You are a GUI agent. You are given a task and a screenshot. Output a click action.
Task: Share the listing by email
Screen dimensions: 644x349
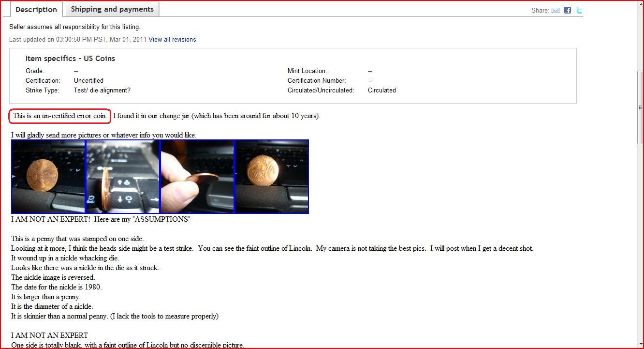point(556,10)
